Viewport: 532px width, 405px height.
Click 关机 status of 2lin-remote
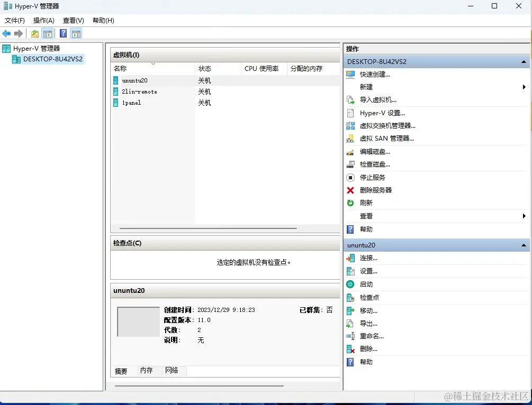(x=204, y=91)
